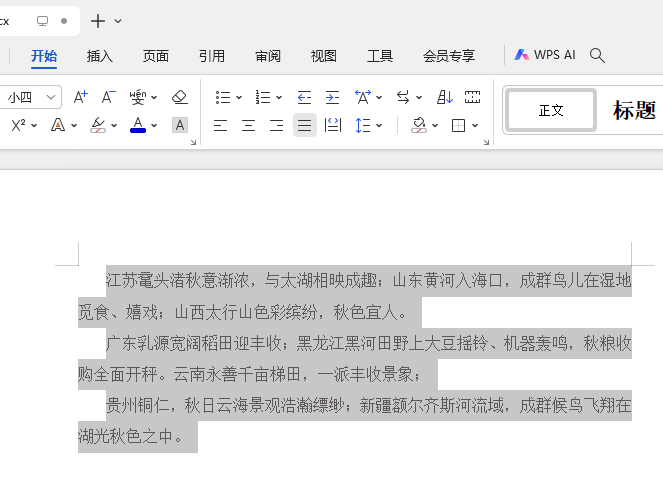Apply 标题 heading style
Screen dimensions: 663x492
point(634,110)
